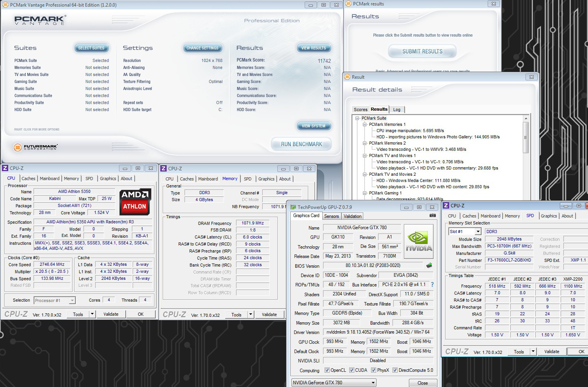The width and height of the screenshot is (588, 387).
Task: Toggle the DirectCompute 5.0 checkbox
Action: pyautogui.click(x=395, y=370)
